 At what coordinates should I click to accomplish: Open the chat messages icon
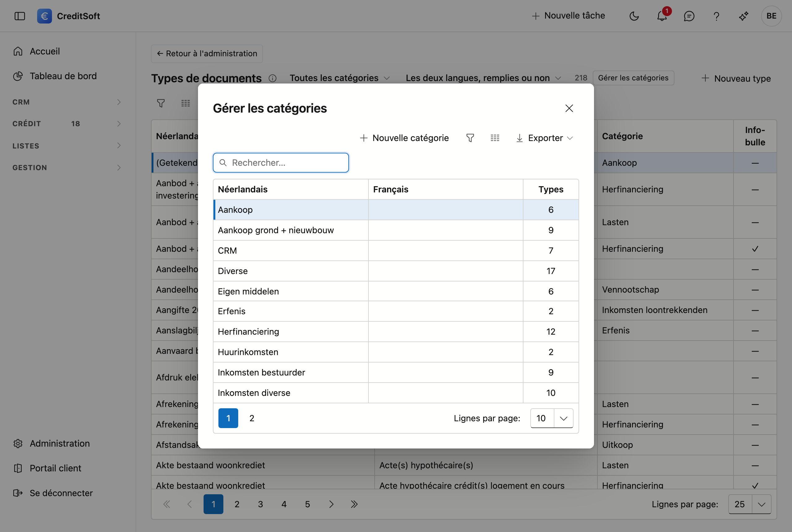[x=689, y=16]
